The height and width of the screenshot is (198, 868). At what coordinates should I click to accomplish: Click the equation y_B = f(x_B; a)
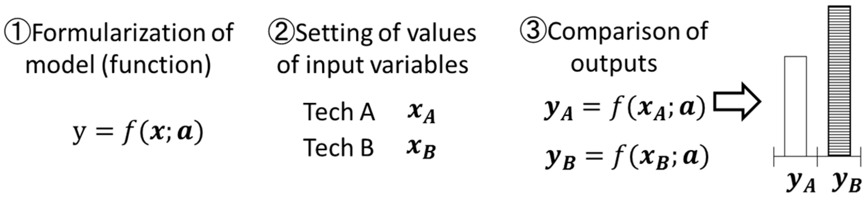pos(626,158)
